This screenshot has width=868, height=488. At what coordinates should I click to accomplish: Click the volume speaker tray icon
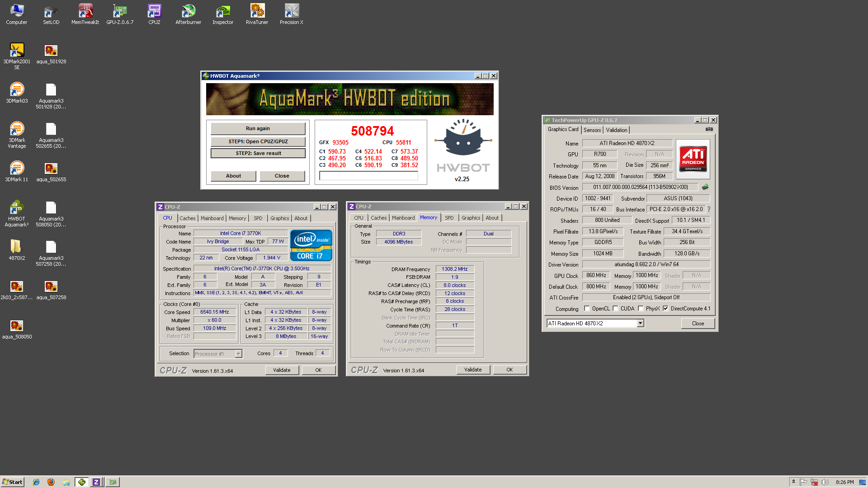point(825,482)
